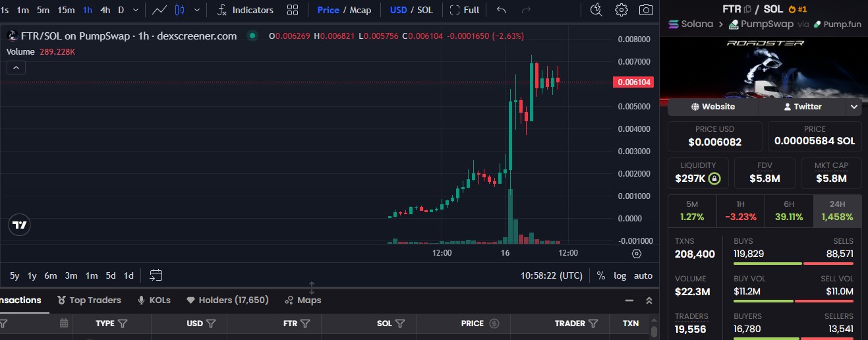Viewport: 868px width, 340px height.
Task: Expand more links next to Twitter
Action: (854, 106)
